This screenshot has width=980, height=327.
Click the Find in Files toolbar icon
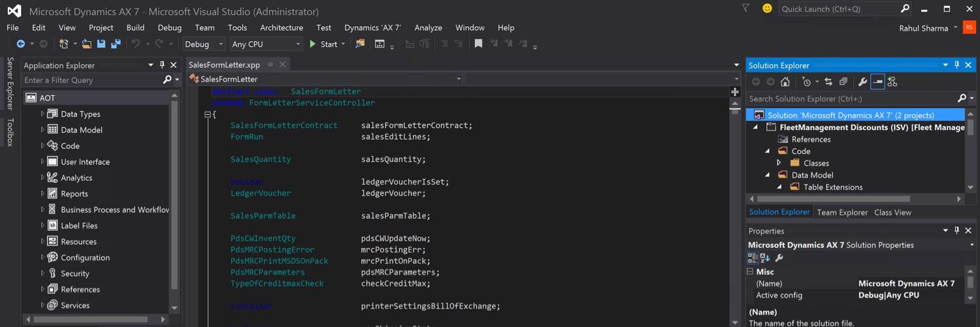(x=360, y=44)
